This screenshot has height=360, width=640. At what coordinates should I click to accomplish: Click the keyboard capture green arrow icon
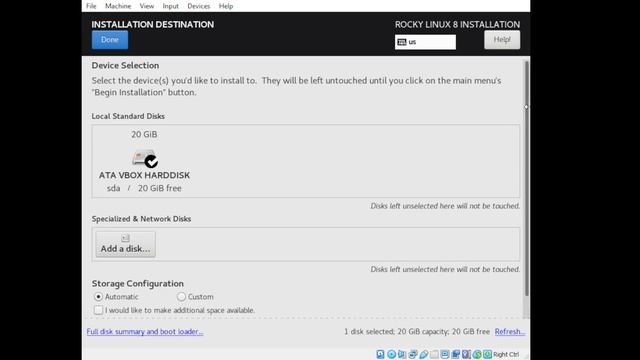pyautogui.click(x=487, y=354)
